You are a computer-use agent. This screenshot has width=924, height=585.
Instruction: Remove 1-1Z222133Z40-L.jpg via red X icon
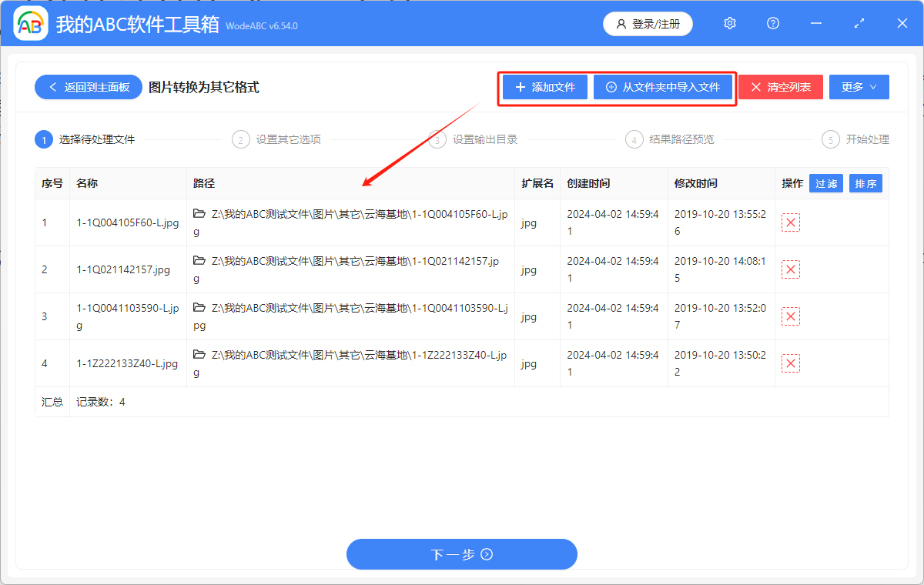790,362
